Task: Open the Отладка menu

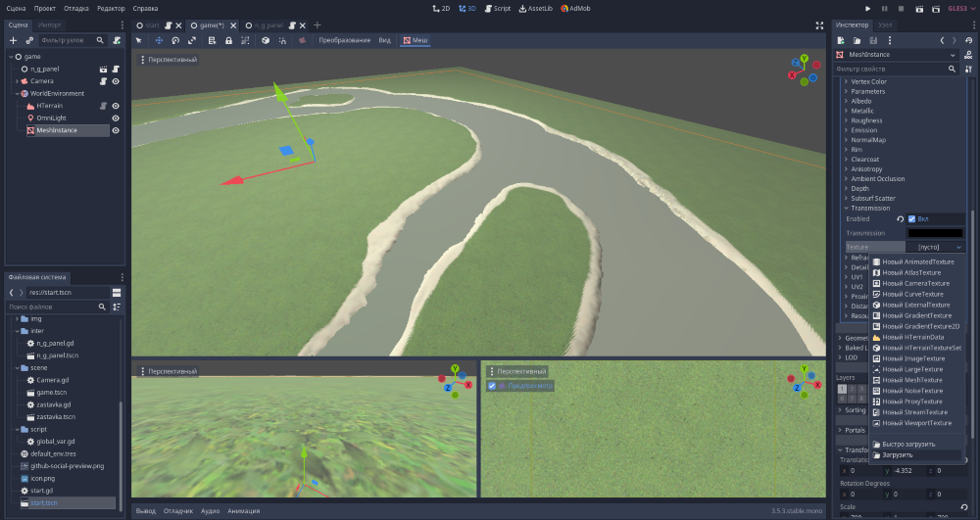Action: [76, 8]
